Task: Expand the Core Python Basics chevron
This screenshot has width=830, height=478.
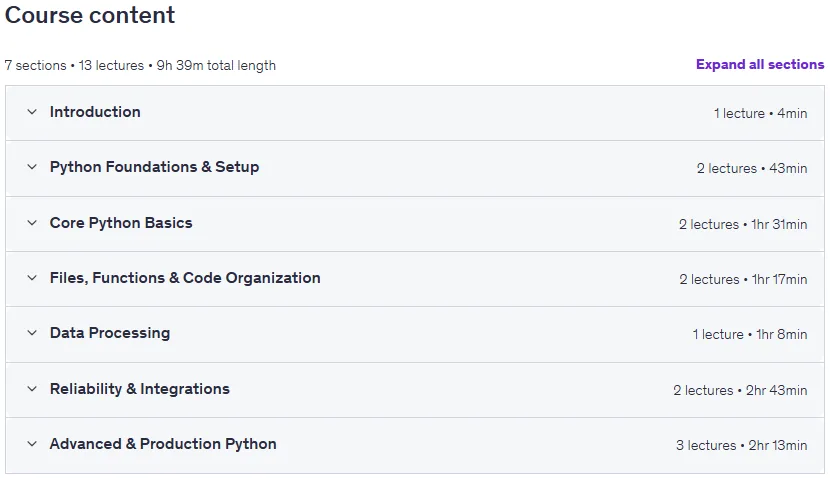Action: tap(32, 223)
